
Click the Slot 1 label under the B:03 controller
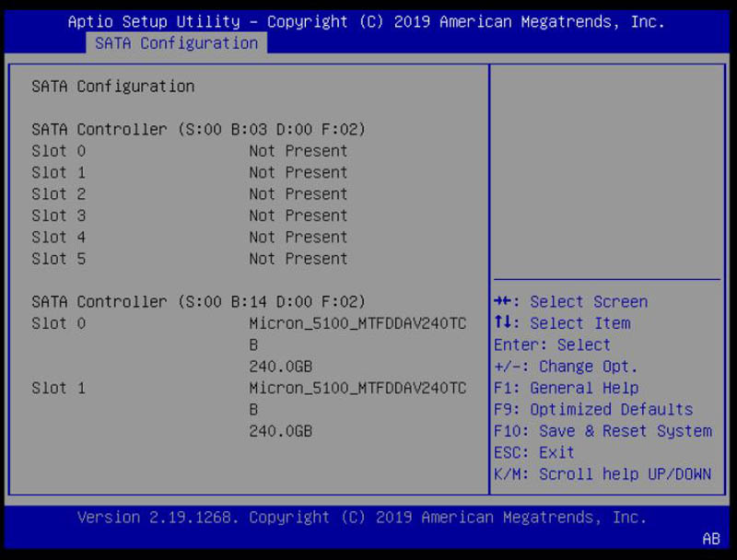click(59, 172)
